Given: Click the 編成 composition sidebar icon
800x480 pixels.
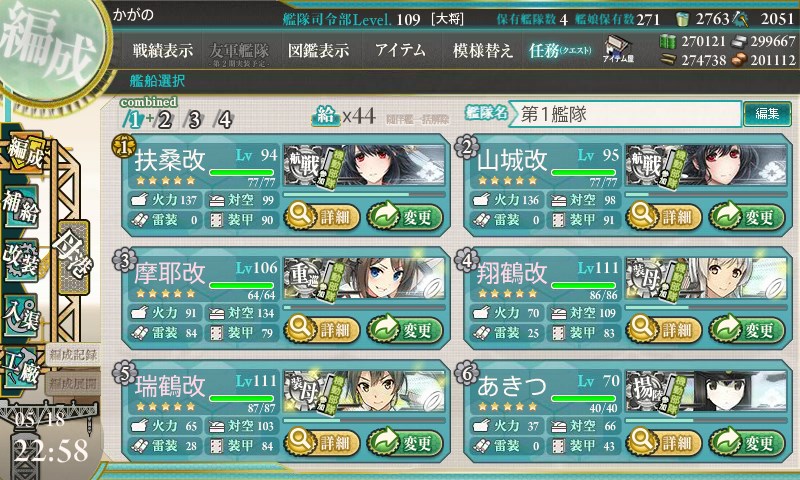Looking at the screenshot, I should coord(24,153).
